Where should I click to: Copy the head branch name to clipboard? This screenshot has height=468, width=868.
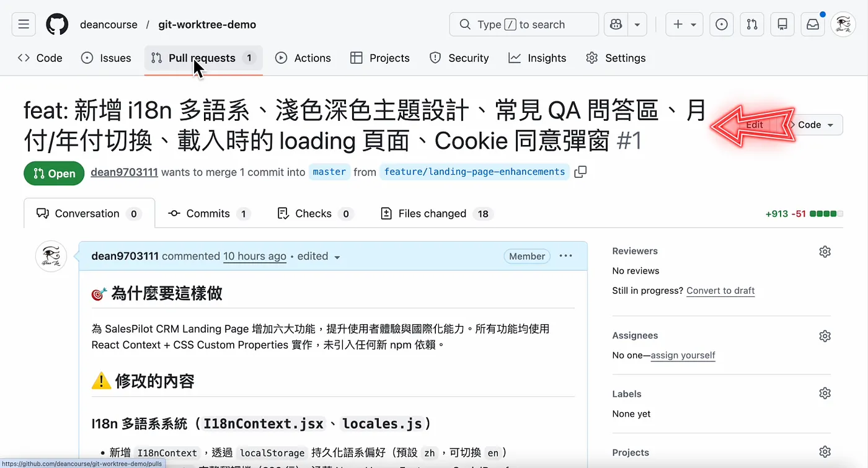(580, 172)
